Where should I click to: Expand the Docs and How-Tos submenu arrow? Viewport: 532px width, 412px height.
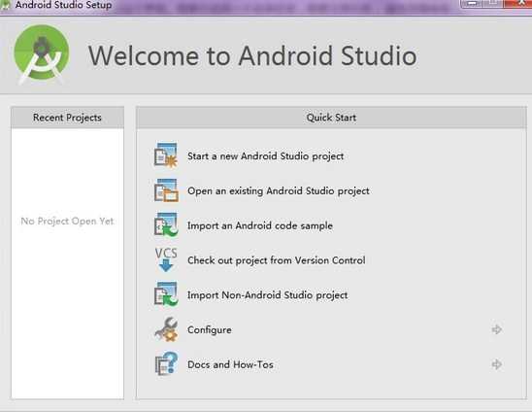496,364
